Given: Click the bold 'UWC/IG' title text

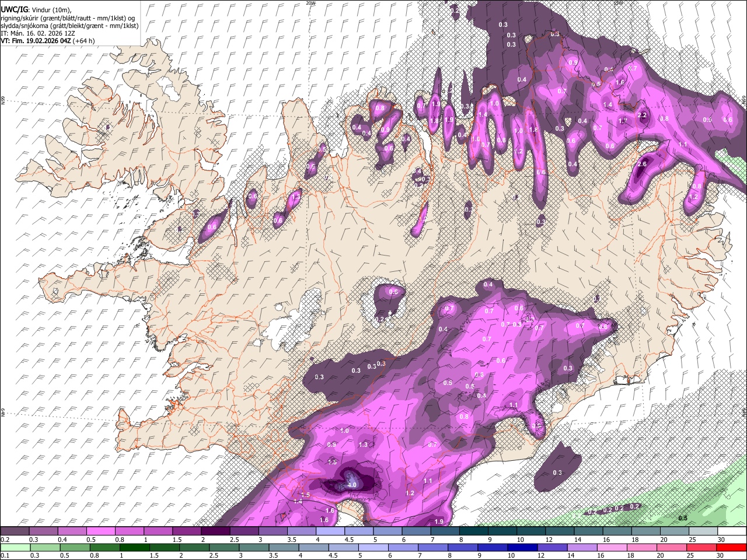Looking at the screenshot, I should (x=14, y=9).
